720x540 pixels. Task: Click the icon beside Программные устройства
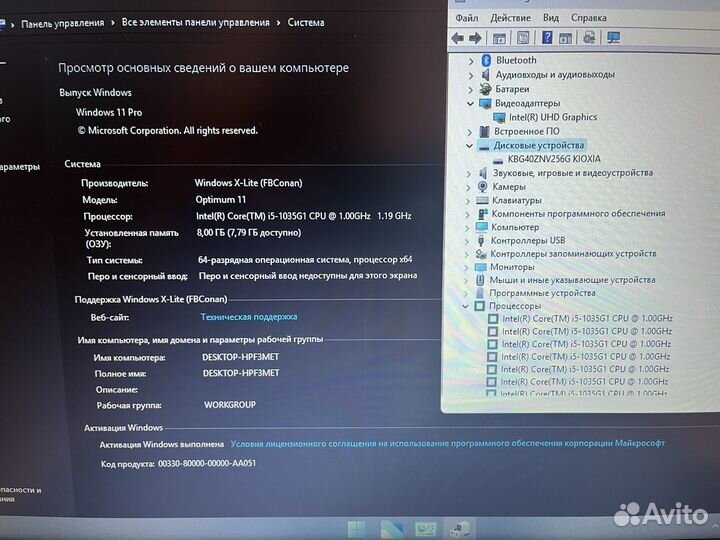coord(480,292)
